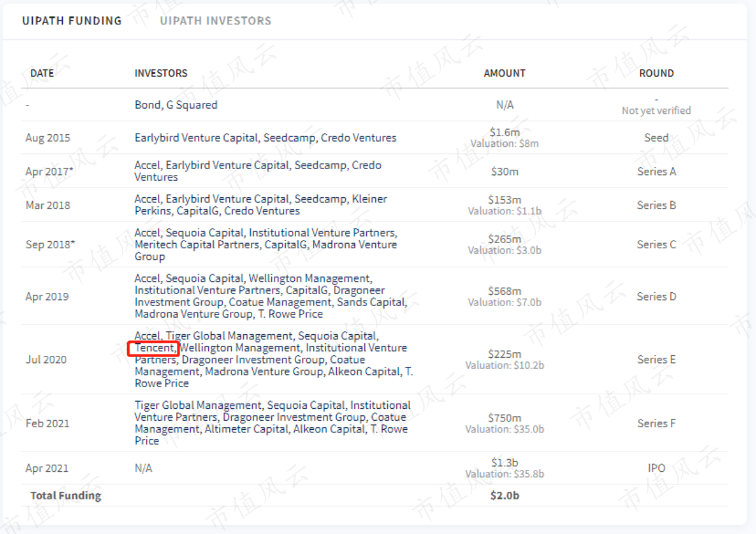
Task: Select the Seed round cell
Action: (x=656, y=138)
